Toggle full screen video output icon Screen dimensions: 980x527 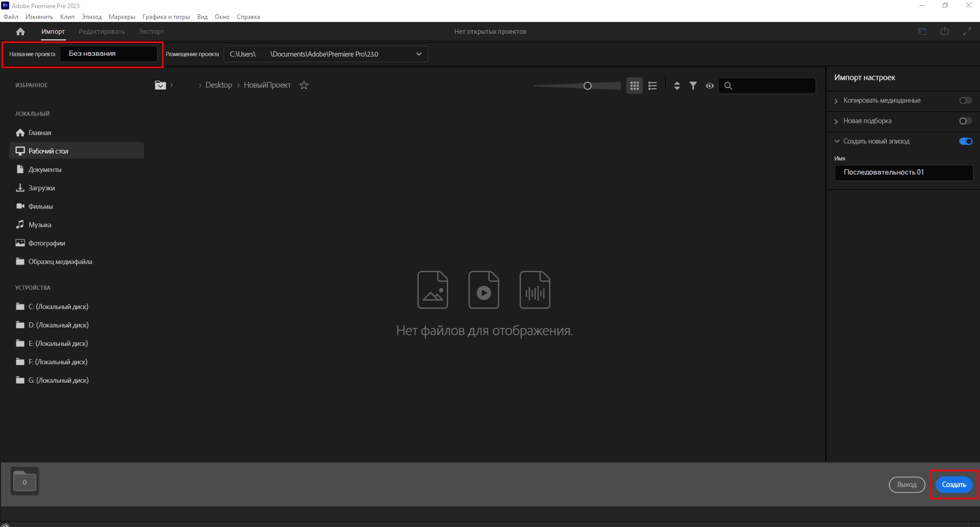967,32
